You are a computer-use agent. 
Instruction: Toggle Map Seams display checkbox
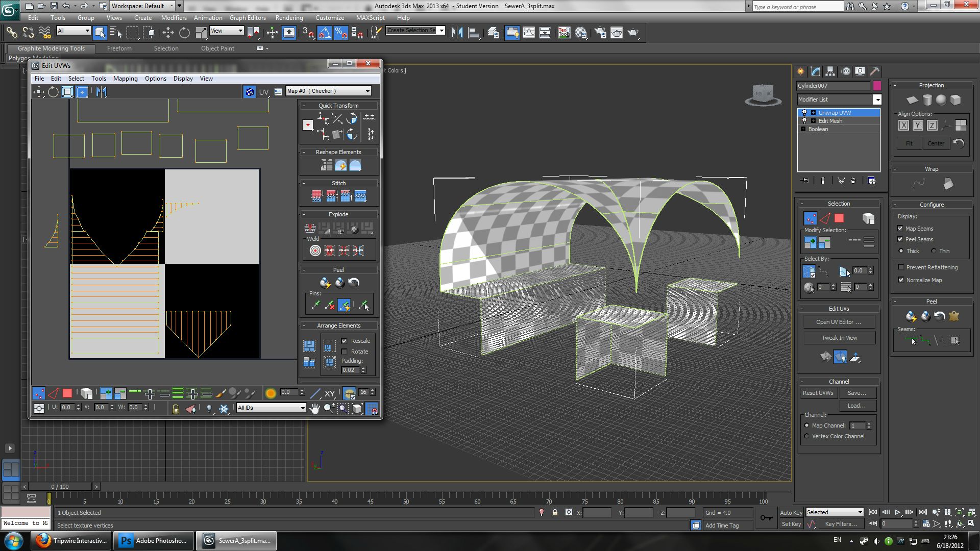pos(900,228)
